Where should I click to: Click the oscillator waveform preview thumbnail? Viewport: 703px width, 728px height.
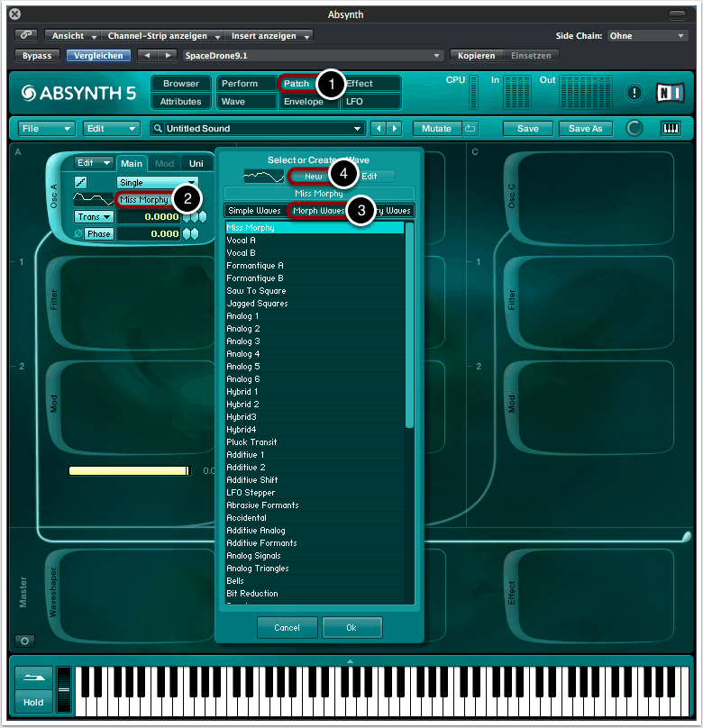94,199
